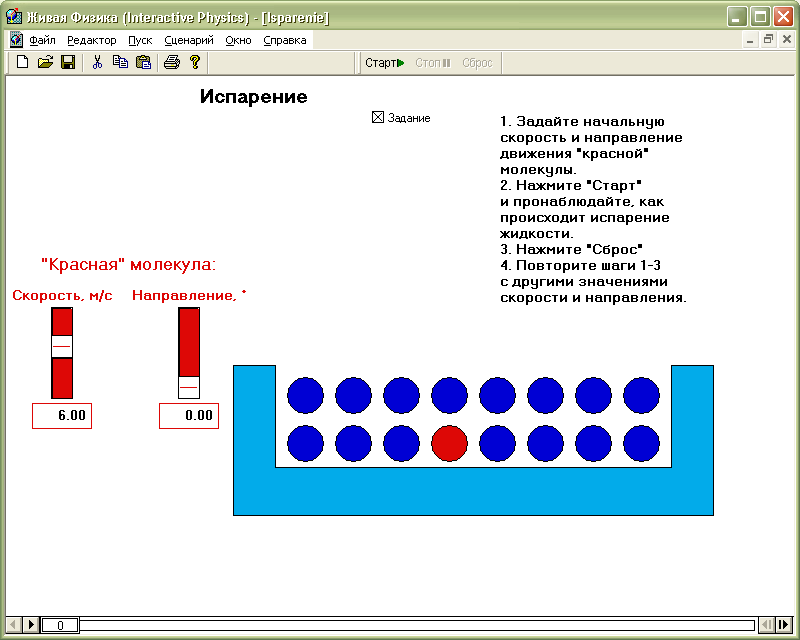
Task: Click the Cut scissors icon
Action: coord(97,62)
